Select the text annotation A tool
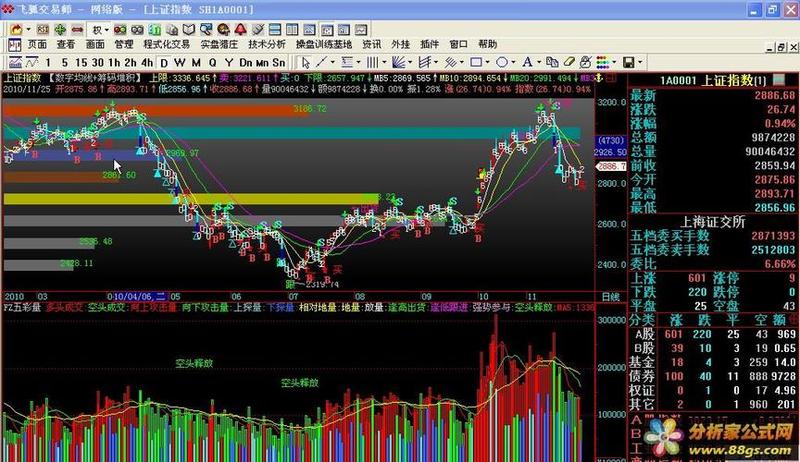The width and height of the screenshot is (800, 462). [527, 63]
